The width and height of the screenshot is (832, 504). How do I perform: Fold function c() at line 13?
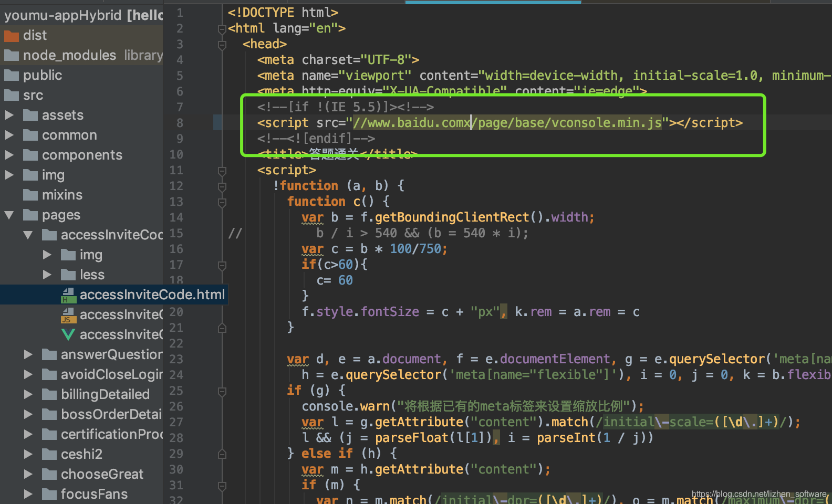(x=222, y=203)
